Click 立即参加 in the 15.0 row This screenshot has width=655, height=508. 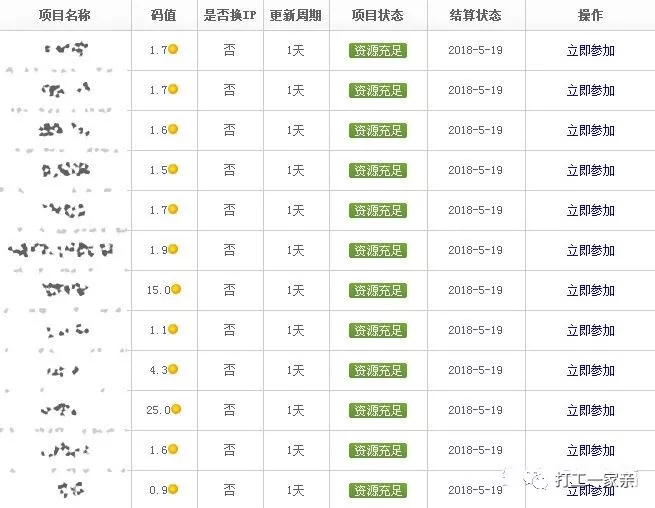click(590, 291)
